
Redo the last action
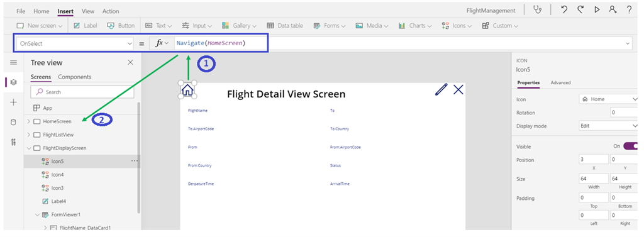[580, 10]
